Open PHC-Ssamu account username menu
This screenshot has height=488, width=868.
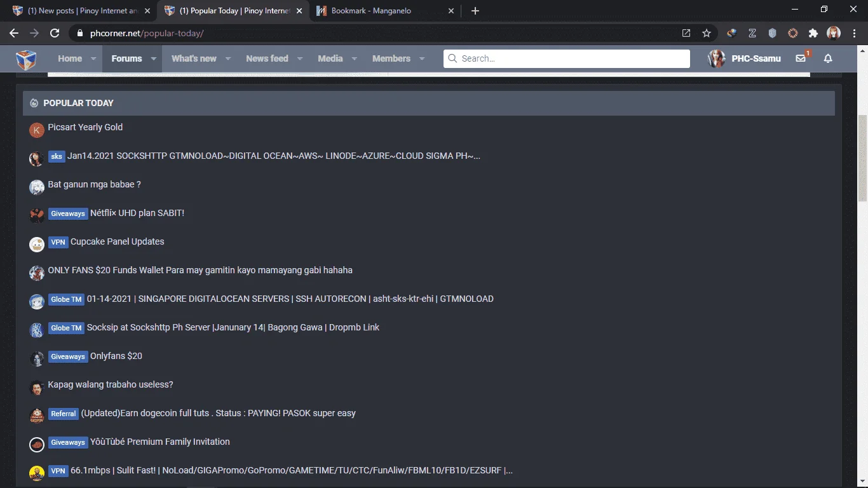(756, 58)
